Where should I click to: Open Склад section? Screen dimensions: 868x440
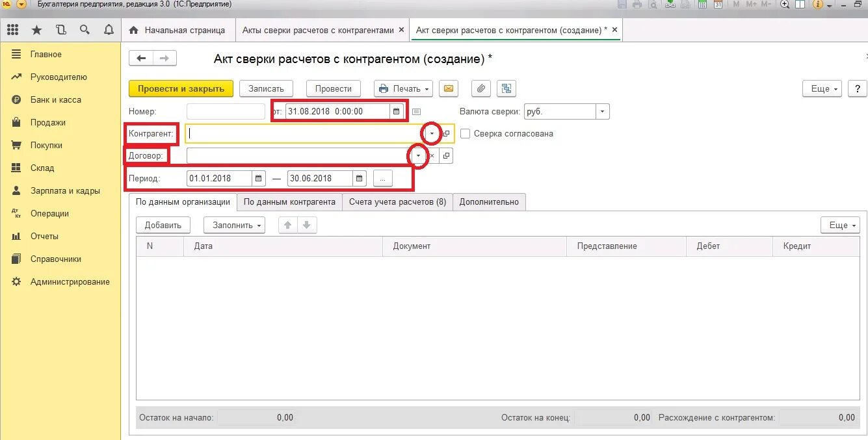tap(60, 168)
